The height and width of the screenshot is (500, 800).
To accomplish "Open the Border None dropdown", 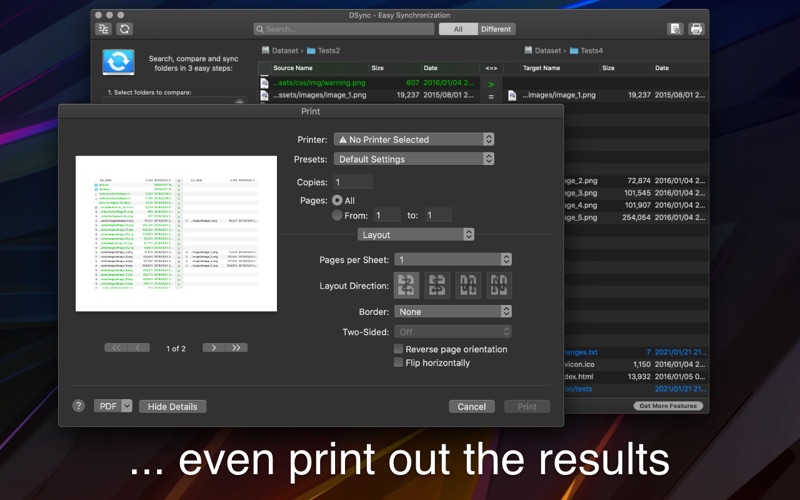I will (453, 312).
